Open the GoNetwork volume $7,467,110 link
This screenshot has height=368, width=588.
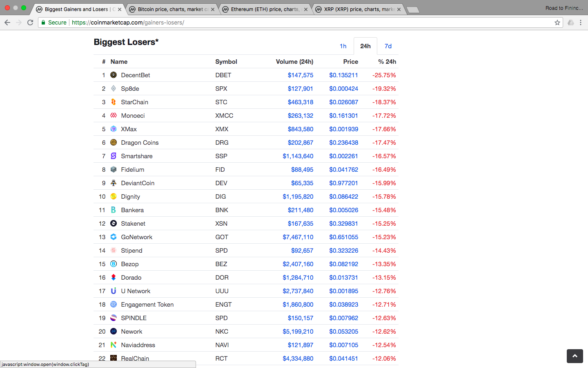pos(298,237)
